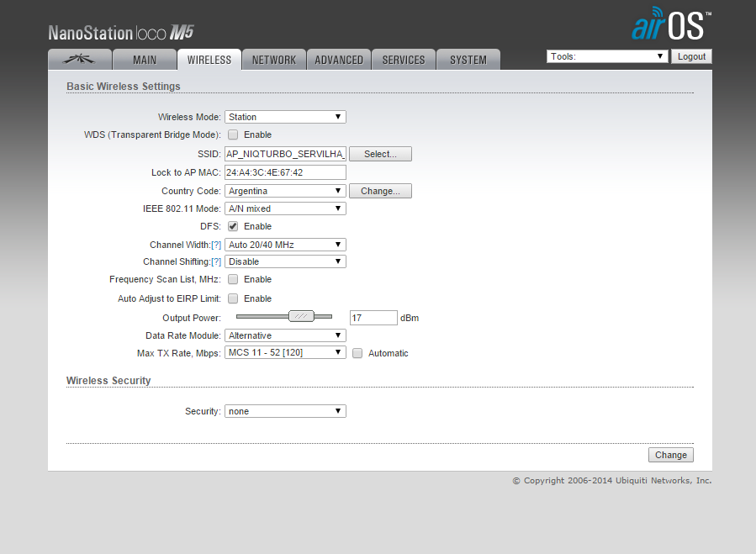Image resolution: width=756 pixels, height=554 pixels.
Task: Open the Channel Width dropdown
Action: (x=285, y=245)
